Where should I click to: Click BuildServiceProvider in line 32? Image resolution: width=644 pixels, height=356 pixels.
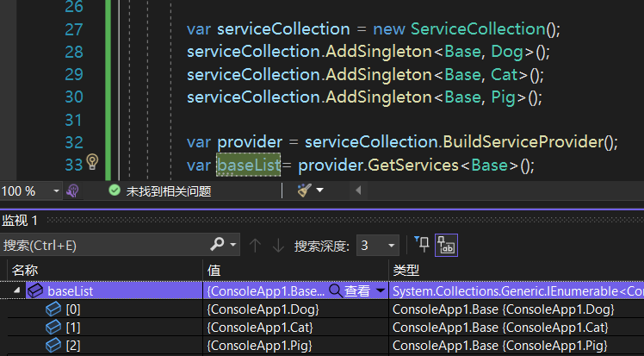click(x=523, y=142)
